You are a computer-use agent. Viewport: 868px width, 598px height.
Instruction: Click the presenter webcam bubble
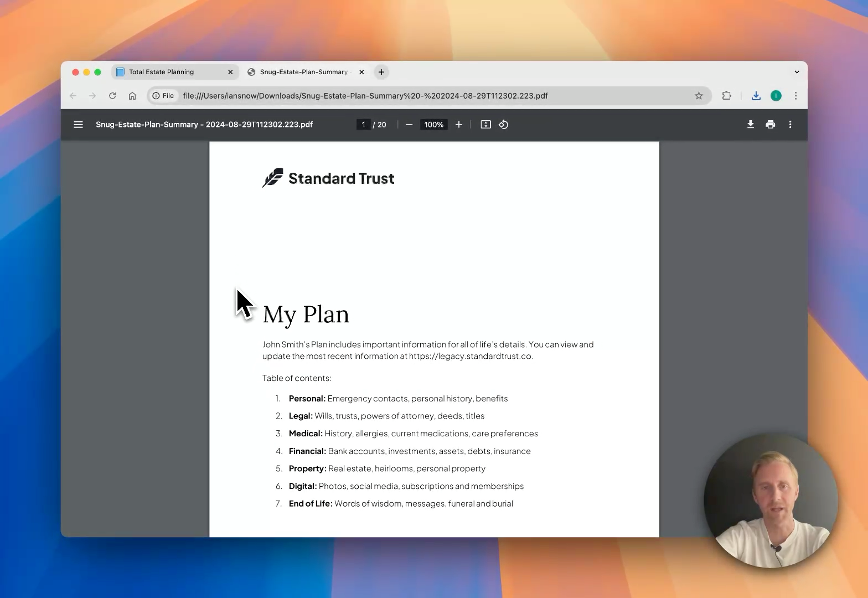pos(771,501)
